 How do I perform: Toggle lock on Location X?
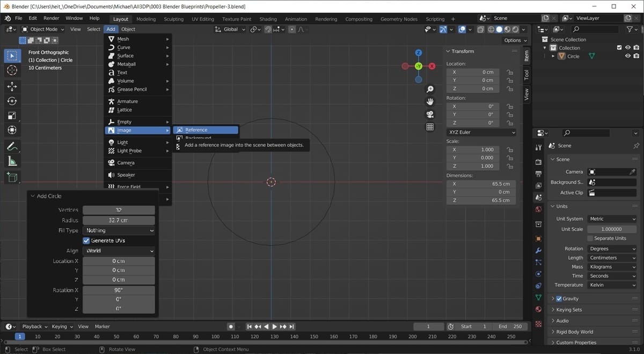[509, 72]
